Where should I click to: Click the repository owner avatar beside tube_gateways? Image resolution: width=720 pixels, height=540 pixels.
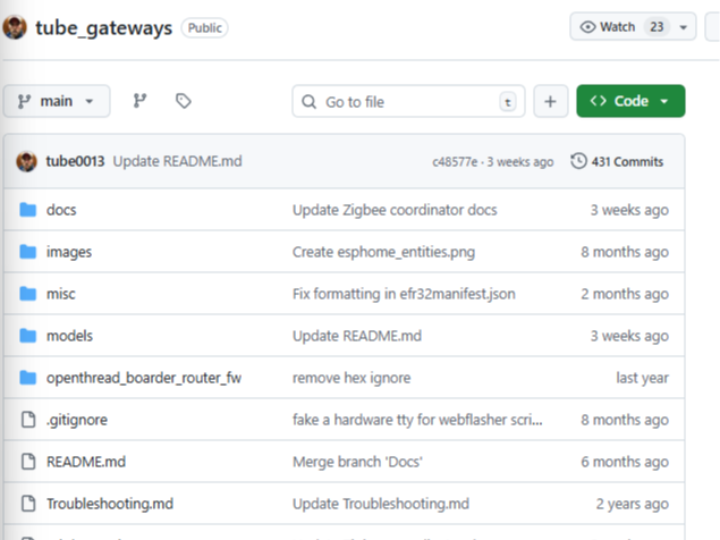15,27
